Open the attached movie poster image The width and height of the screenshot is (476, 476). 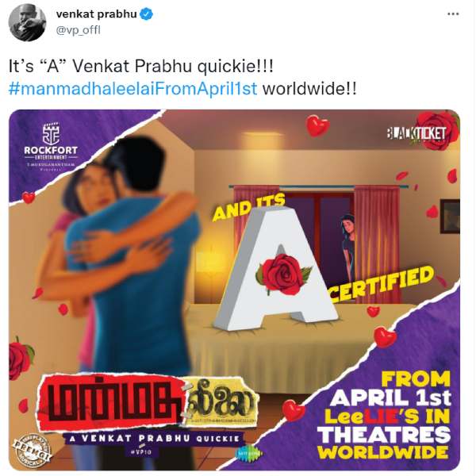click(x=234, y=290)
